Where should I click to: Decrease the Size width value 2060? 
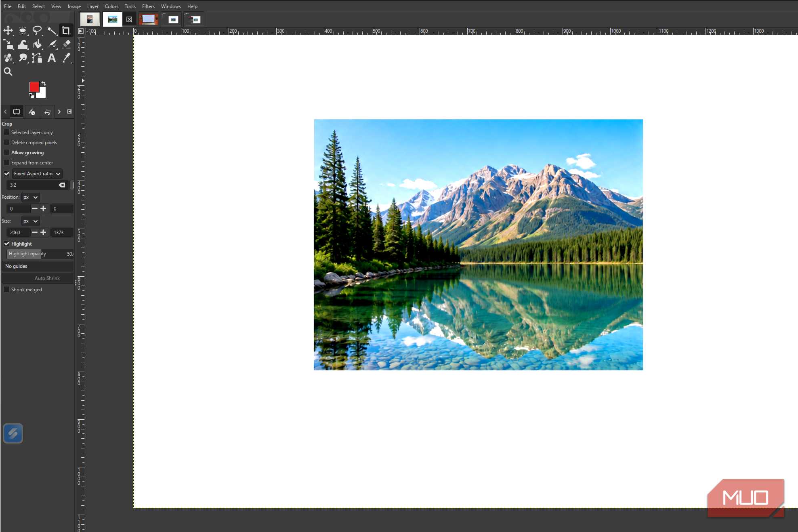[x=35, y=233]
